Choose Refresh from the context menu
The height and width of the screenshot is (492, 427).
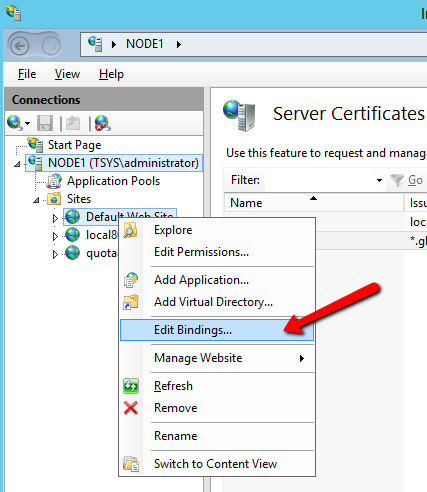point(217,386)
